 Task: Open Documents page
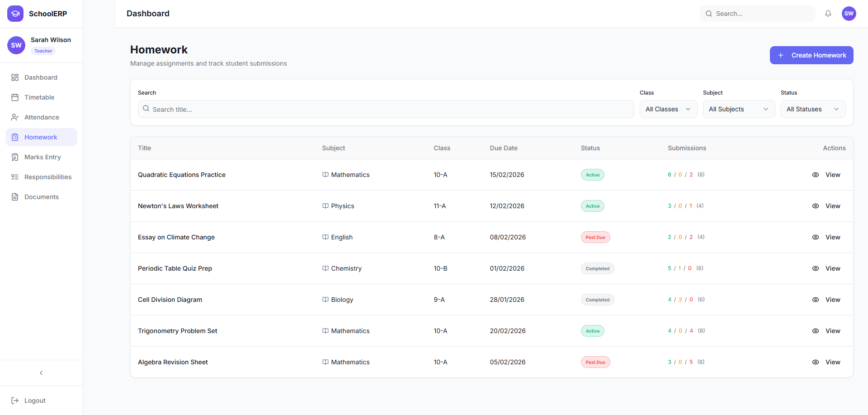[x=41, y=197]
